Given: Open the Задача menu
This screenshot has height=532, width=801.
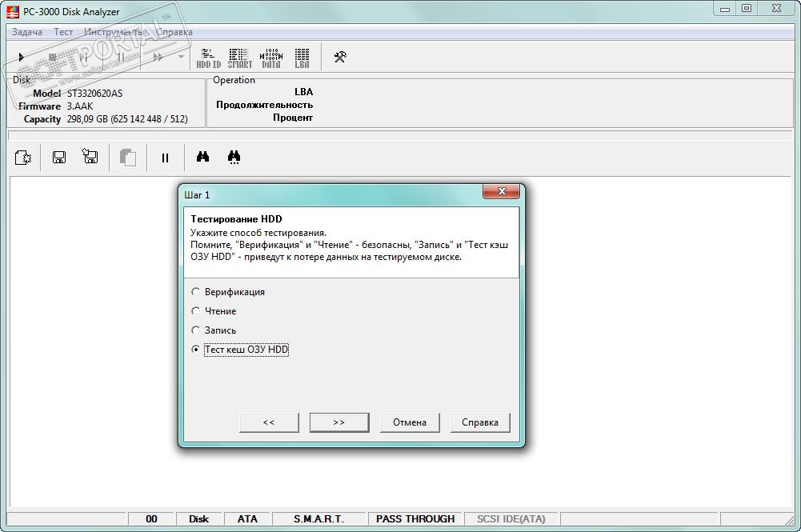Looking at the screenshot, I should point(27,32).
